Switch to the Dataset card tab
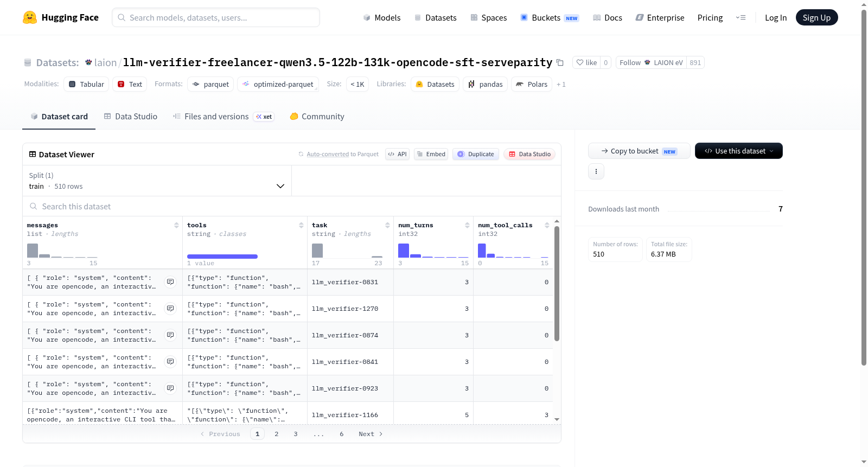 pos(59,117)
